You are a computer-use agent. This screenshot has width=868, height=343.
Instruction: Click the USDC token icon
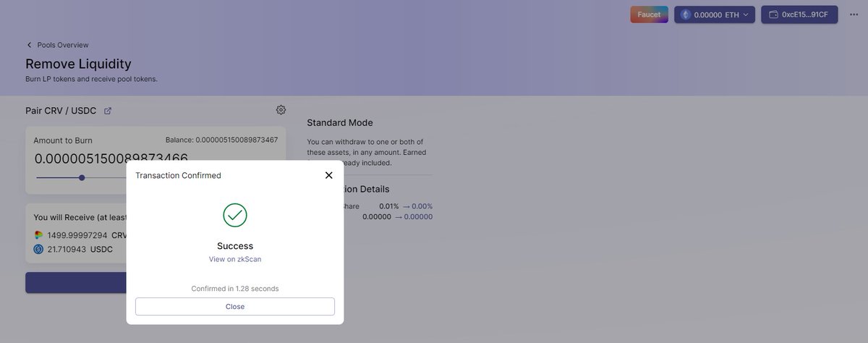pyautogui.click(x=38, y=249)
